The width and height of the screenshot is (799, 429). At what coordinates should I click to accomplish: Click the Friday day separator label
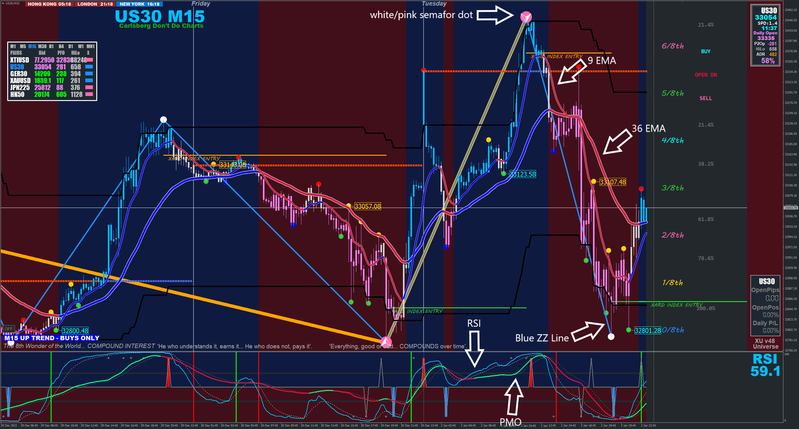pyautogui.click(x=200, y=4)
